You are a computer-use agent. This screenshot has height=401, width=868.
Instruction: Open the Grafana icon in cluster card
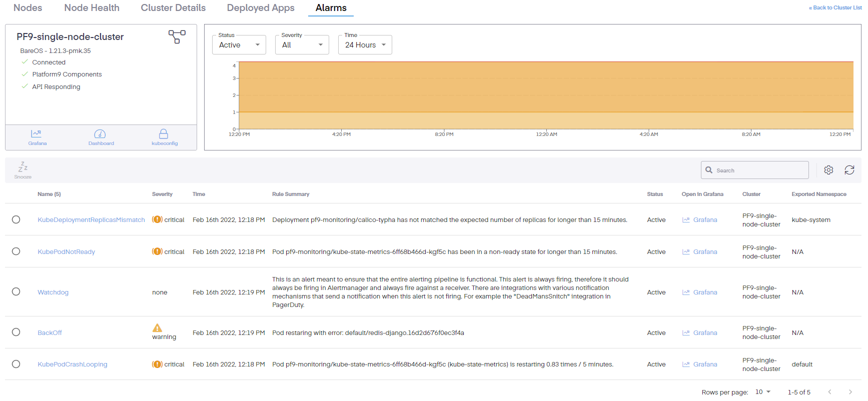37,134
